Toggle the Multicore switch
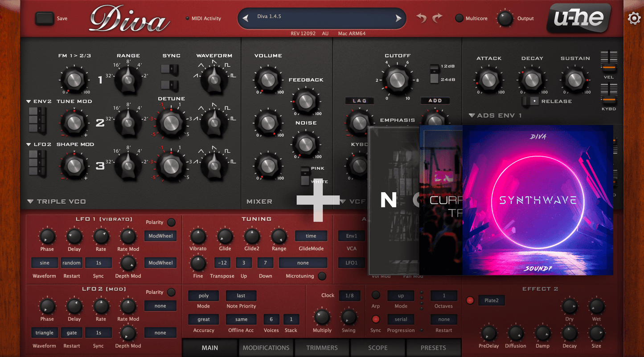The height and width of the screenshot is (357, 644). pyautogui.click(x=459, y=18)
